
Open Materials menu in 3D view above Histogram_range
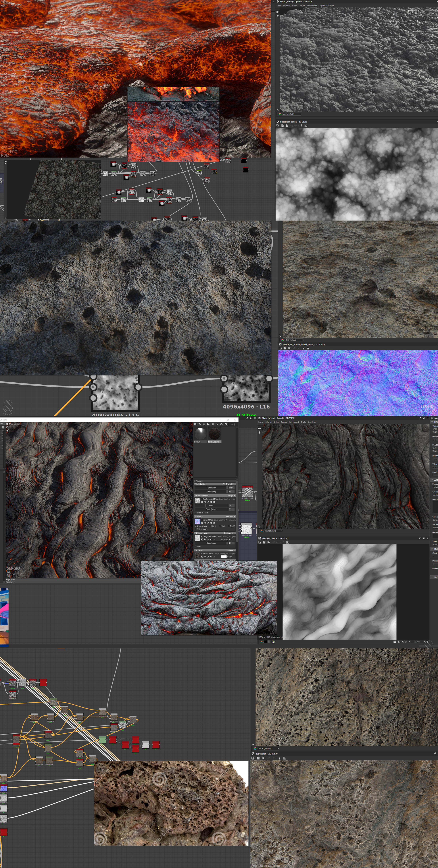click(x=287, y=5)
